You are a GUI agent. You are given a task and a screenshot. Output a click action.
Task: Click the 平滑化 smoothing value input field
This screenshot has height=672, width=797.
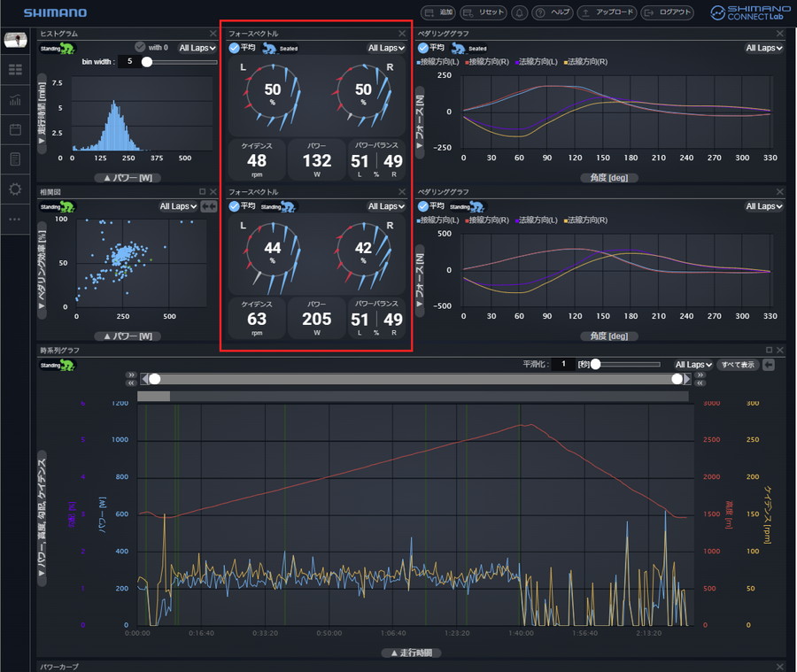click(x=562, y=364)
